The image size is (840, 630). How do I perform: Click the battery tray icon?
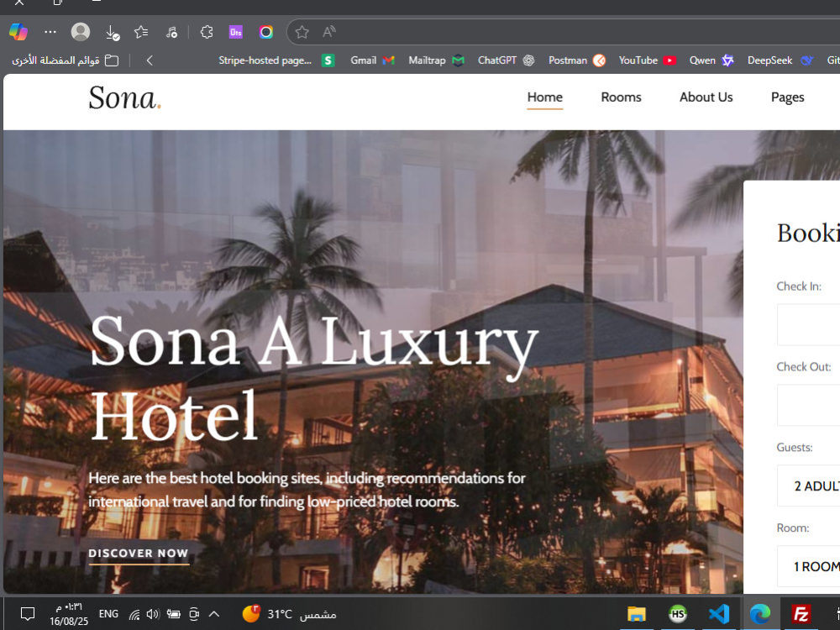[x=173, y=615]
